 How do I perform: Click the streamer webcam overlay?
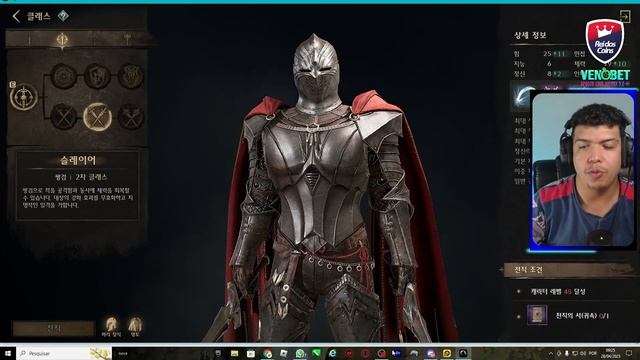583,170
